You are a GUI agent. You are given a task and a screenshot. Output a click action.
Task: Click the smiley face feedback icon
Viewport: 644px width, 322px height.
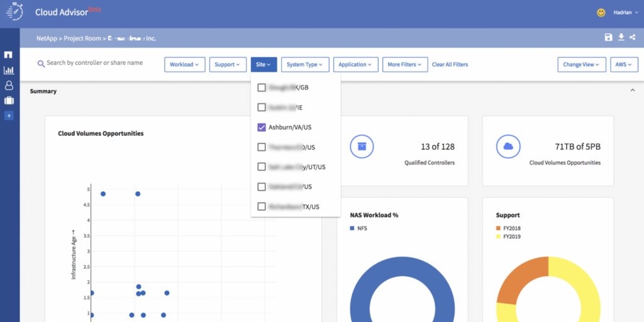(601, 13)
